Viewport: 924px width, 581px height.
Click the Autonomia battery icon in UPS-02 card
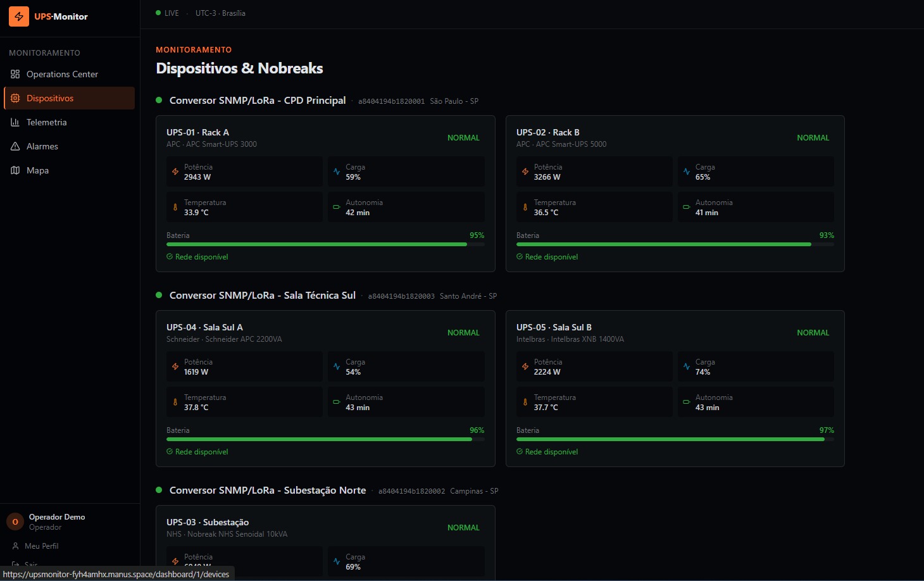pos(687,207)
